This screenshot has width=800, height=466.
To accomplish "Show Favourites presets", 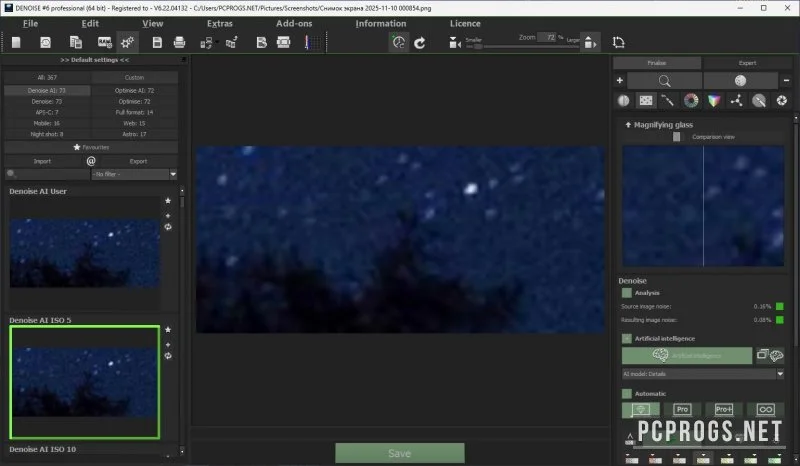I will [91, 147].
